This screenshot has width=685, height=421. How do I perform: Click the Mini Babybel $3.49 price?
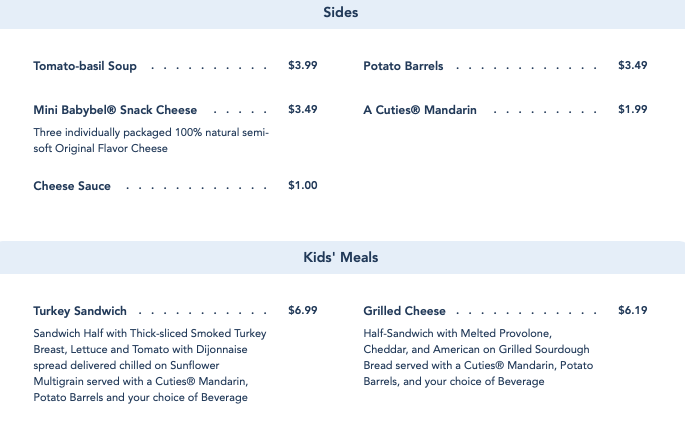(x=302, y=109)
